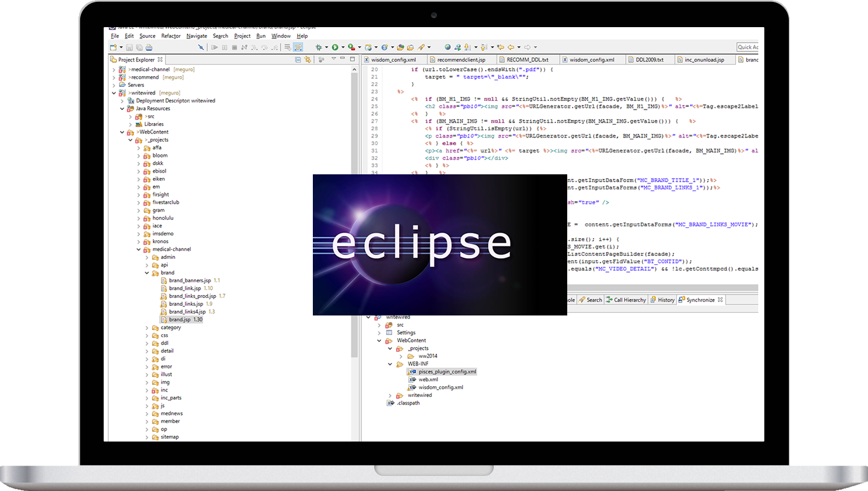Open the File menu
The width and height of the screenshot is (868, 491).
tap(115, 36)
